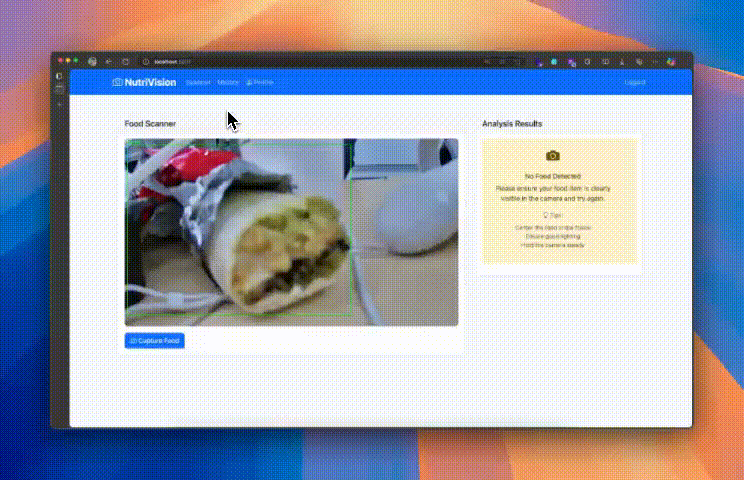The height and width of the screenshot is (480, 744).
Task: Click the Logout link in navbar
Action: [x=635, y=83]
